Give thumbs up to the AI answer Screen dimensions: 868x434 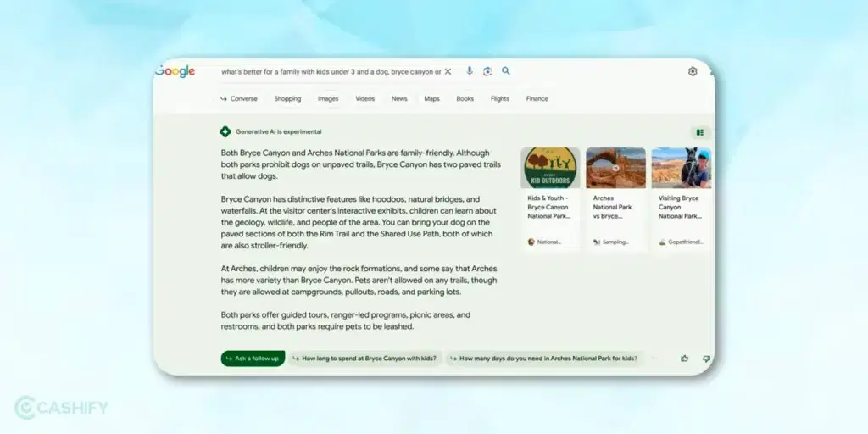tap(685, 359)
